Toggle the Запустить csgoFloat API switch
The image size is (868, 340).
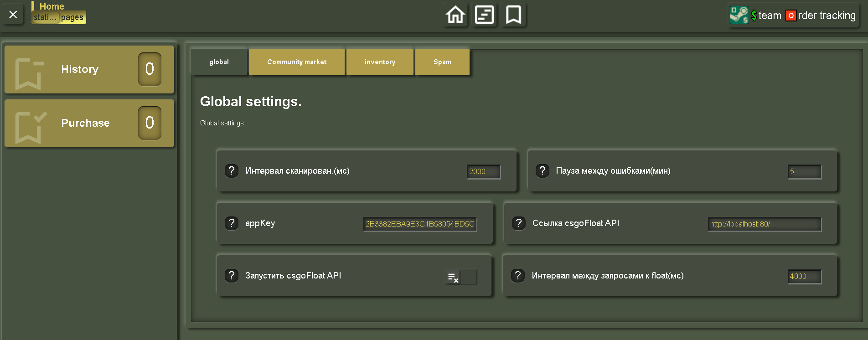point(460,277)
